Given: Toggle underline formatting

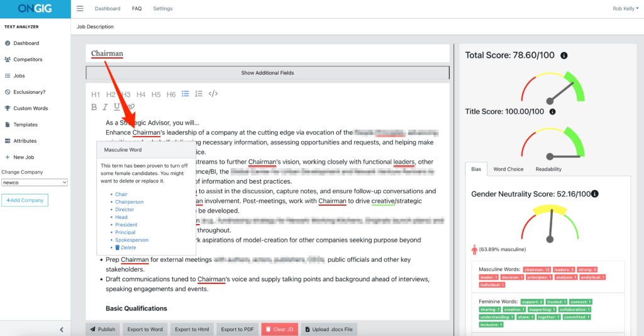Looking at the screenshot, I should [116, 107].
